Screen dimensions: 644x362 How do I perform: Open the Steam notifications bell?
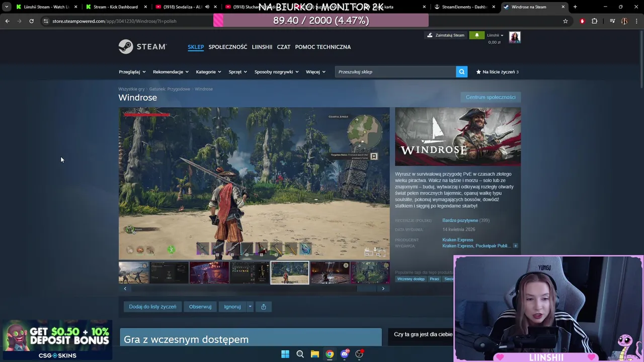(x=477, y=35)
